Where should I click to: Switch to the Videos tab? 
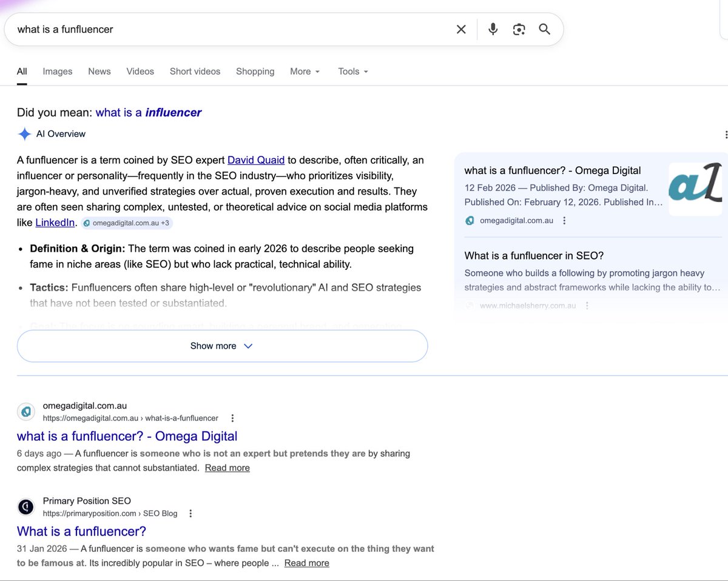point(140,72)
